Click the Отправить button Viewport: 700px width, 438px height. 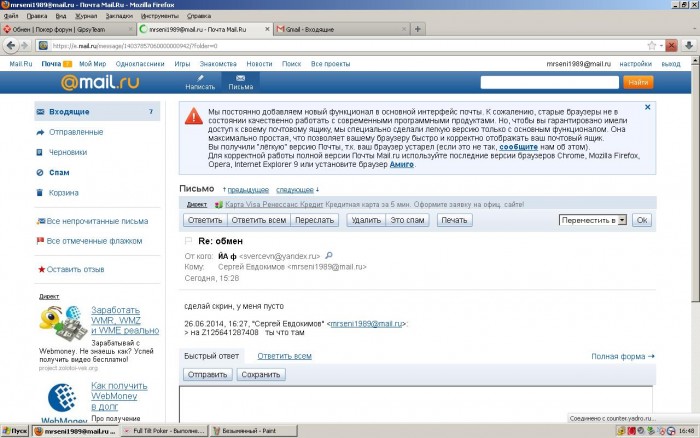pyautogui.click(x=207, y=375)
